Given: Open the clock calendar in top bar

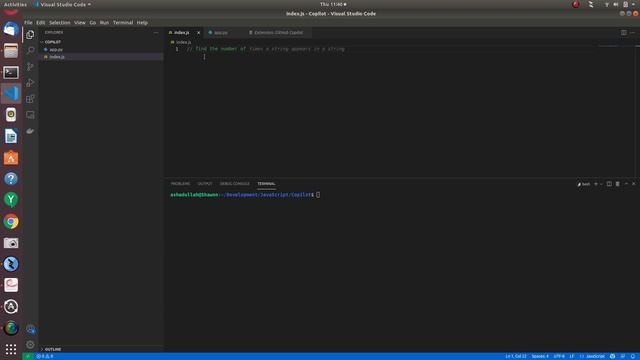Looking at the screenshot, I should tap(333, 4).
